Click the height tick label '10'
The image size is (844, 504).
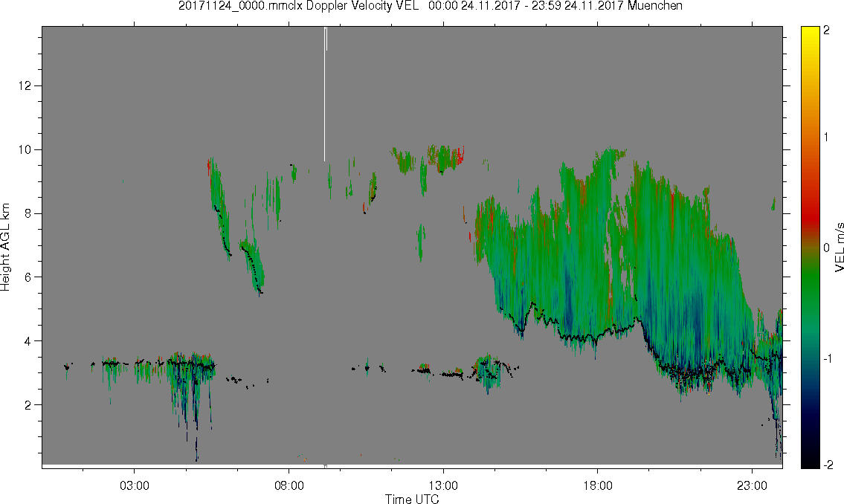25,149
